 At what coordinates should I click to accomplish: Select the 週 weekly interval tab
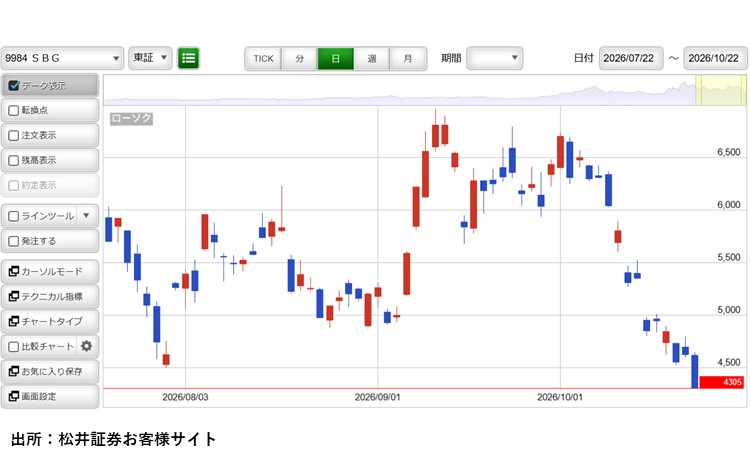pos(372,59)
